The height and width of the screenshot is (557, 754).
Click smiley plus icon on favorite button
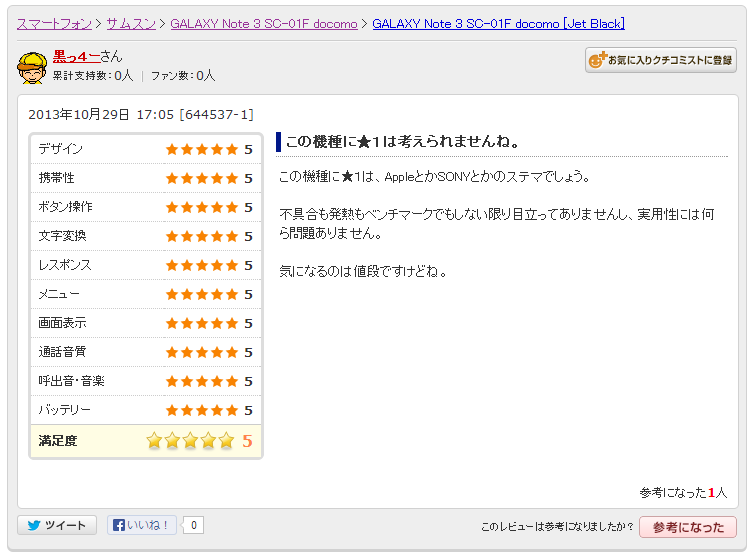pos(597,60)
